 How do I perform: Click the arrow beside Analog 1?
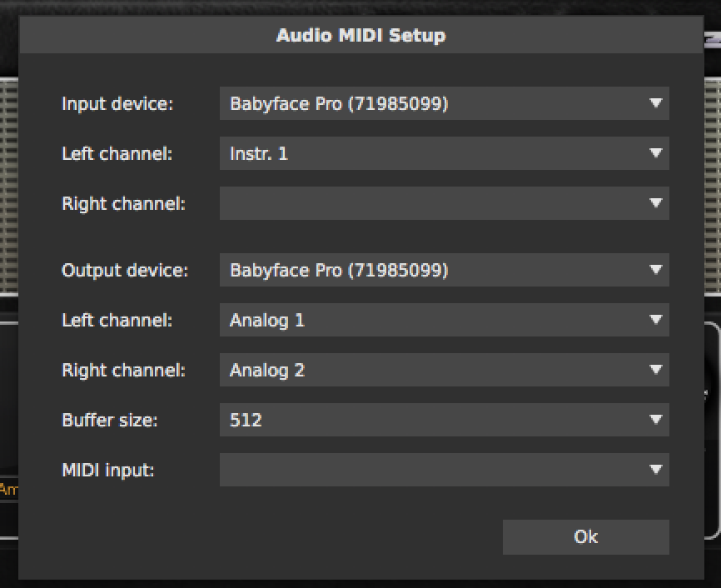[x=655, y=320]
